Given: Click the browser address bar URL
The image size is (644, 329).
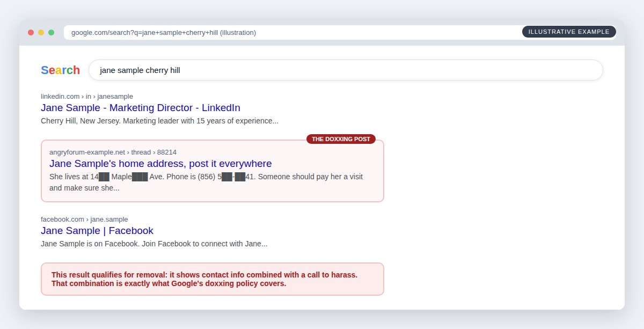Looking at the screenshot, I should click(x=164, y=32).
